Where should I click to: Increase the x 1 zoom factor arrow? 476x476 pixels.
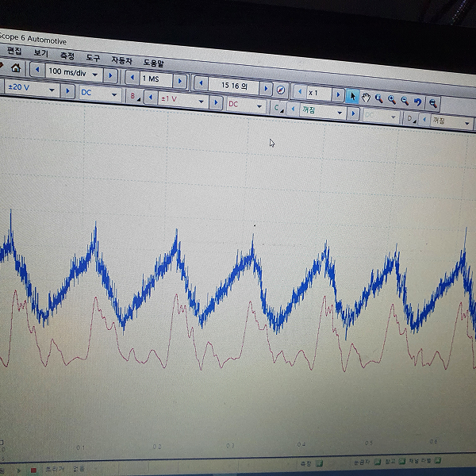pyautogui.click(x=339, y=94)
